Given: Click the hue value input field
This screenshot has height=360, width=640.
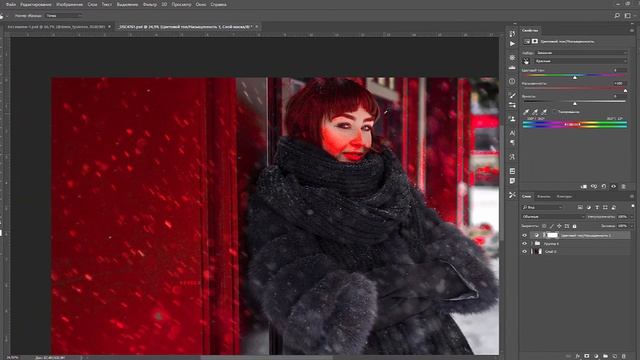Looking at the screenshot, I should [620, 70].
